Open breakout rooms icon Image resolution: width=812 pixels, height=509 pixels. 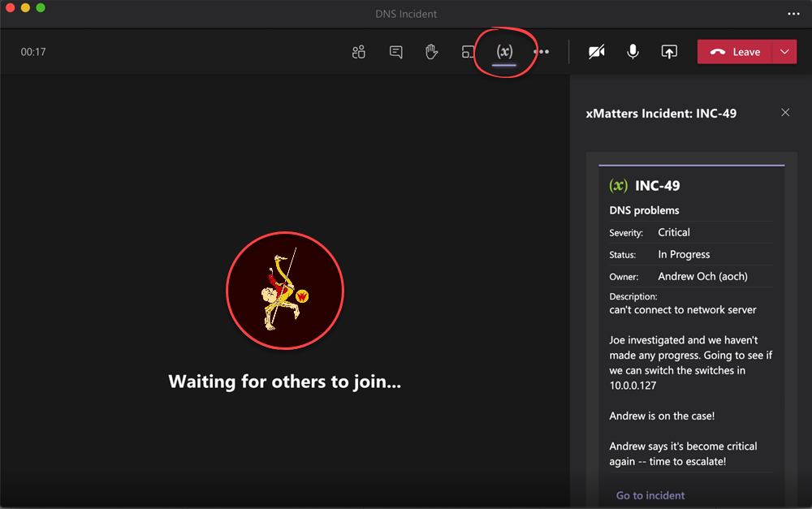point(468,52)
